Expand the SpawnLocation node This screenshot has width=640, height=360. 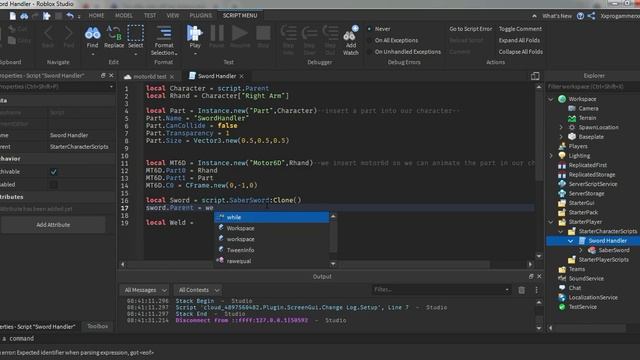click(x=561, y=127)
